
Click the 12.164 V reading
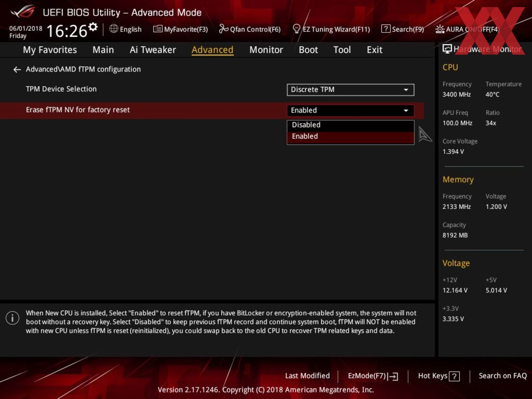(x=455, y=291)
